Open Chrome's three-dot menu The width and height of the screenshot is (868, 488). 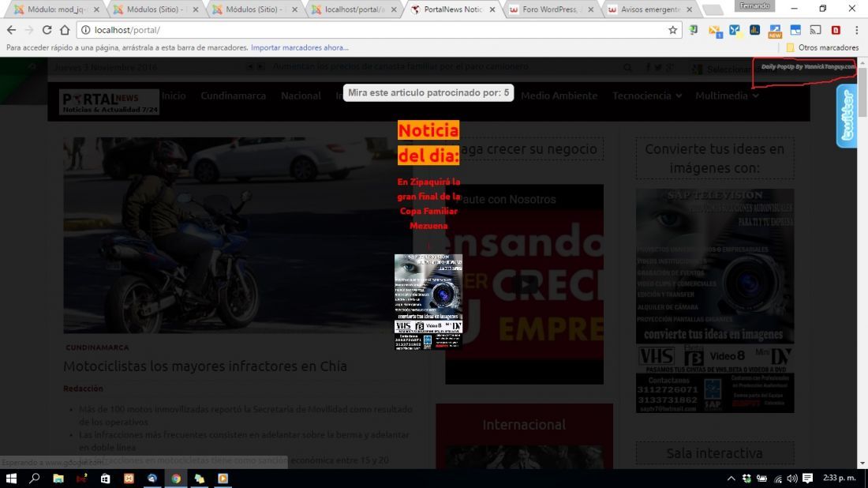click(856, 30)
